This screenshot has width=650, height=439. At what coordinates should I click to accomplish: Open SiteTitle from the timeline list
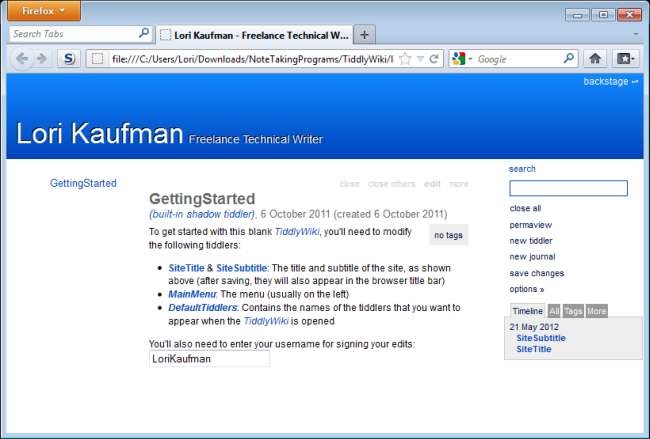point(534,349)
